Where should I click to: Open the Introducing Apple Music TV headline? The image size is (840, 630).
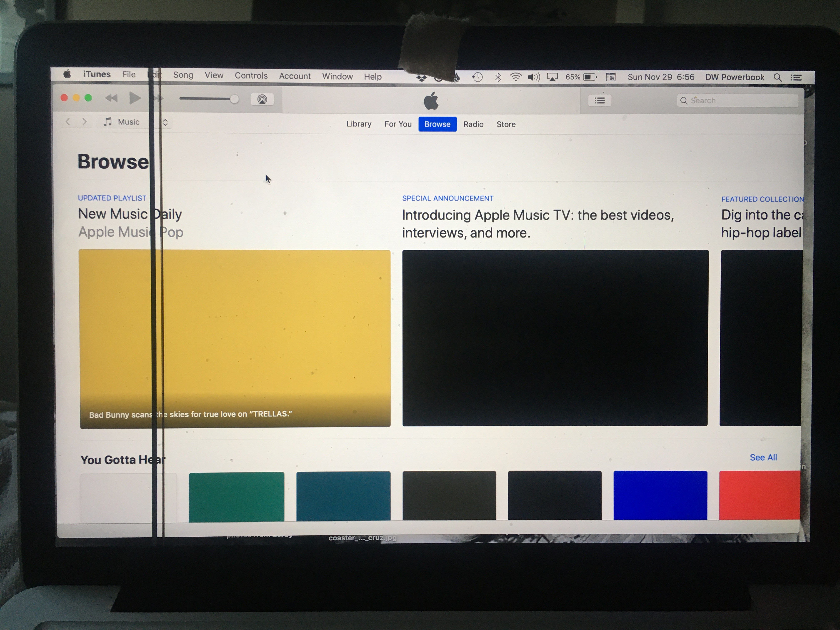538,224
